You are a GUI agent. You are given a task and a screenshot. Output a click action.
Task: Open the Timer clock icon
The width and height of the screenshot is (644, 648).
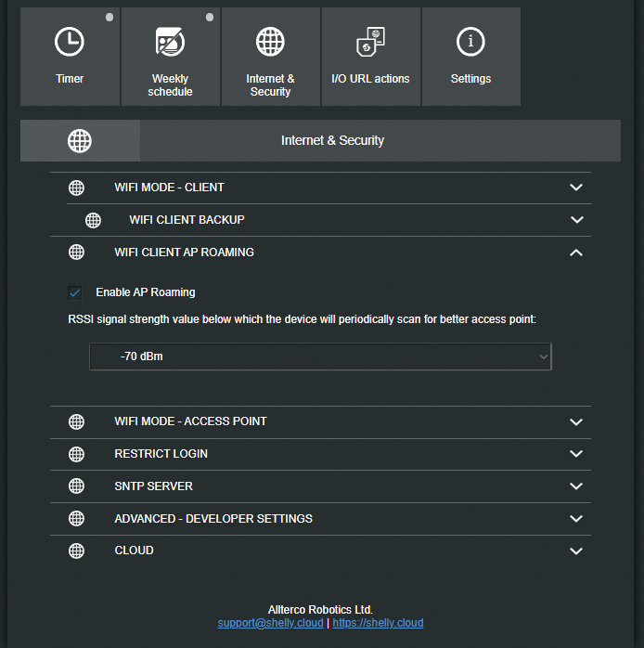pyautogui.click(x=70, y=42)
